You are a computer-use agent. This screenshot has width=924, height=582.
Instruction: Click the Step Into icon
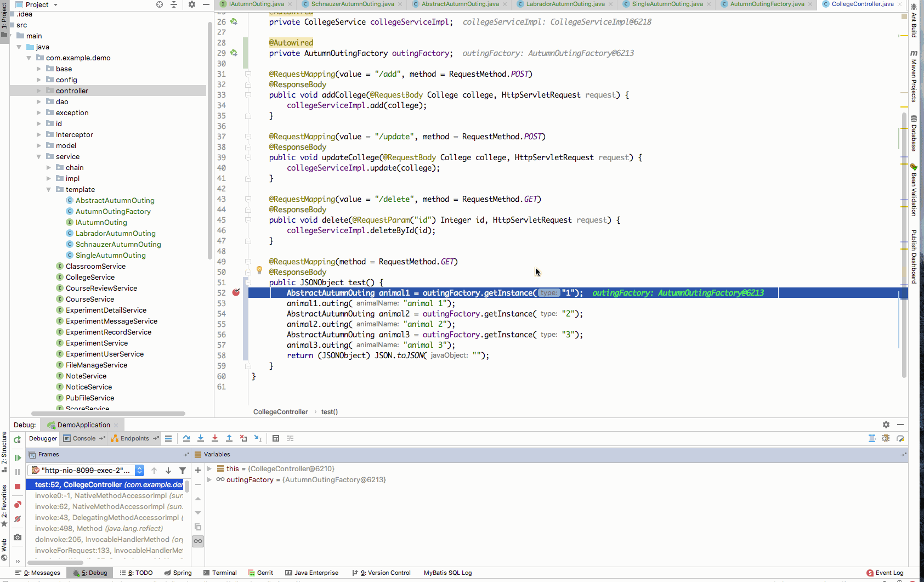pyautogui.click(x=201, y=438)
